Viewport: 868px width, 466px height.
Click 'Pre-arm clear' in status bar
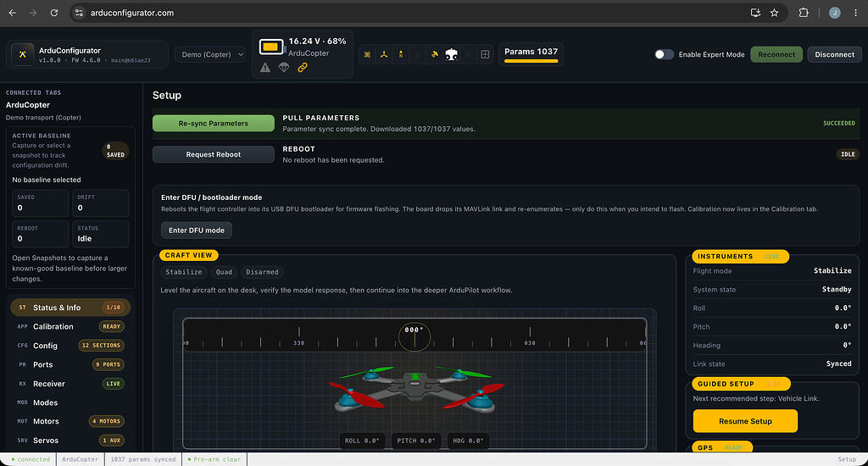pos(214,459)
